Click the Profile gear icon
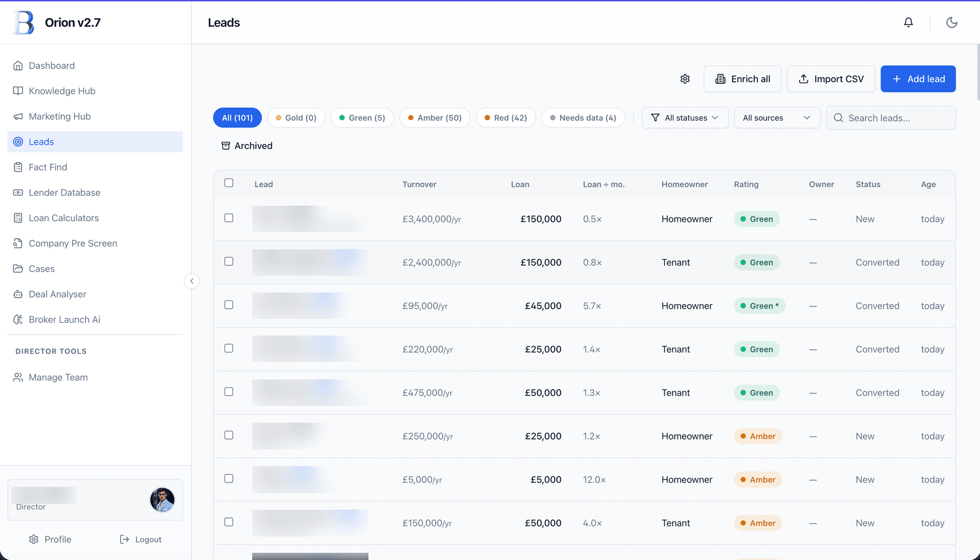Screen dimensions: 980x560 (x=33, y=539)
